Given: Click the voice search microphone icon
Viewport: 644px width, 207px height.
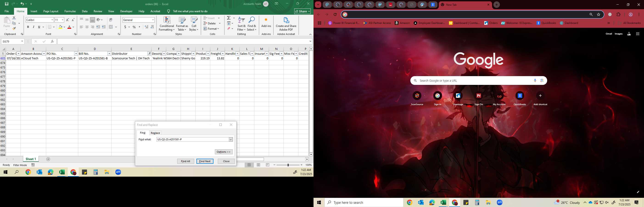Looking at the screenshot, I should point(535,80).
